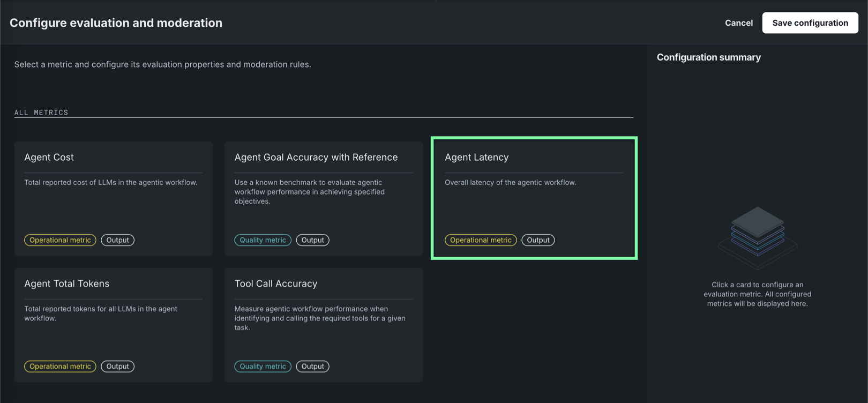
Task: Click the stacked layers illustration in Configuration summary
Action: 757,235
